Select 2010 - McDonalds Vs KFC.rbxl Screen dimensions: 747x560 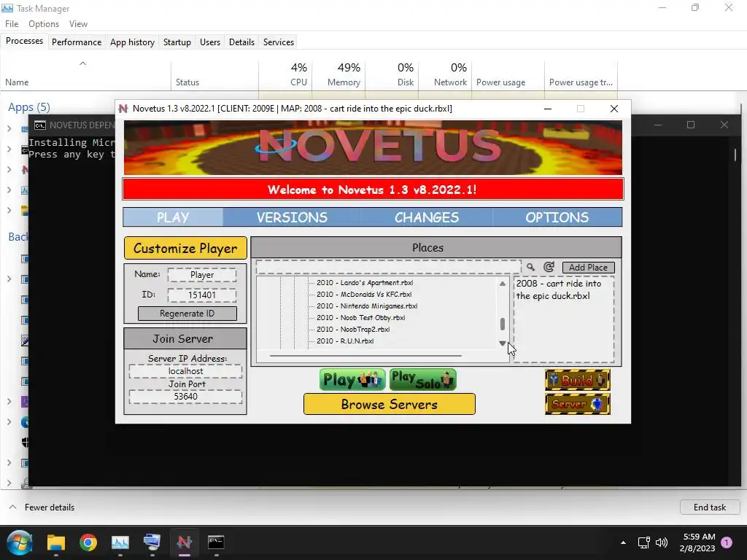(x=364, y=295)
